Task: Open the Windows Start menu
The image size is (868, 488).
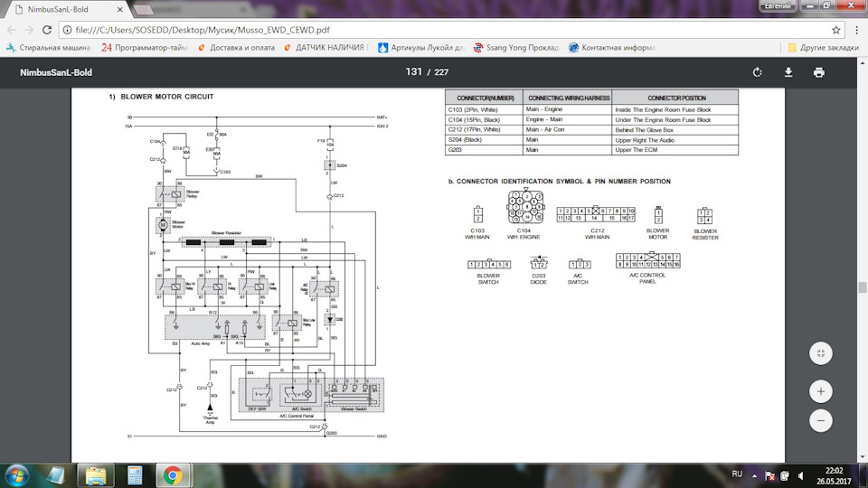Action: 16,476
